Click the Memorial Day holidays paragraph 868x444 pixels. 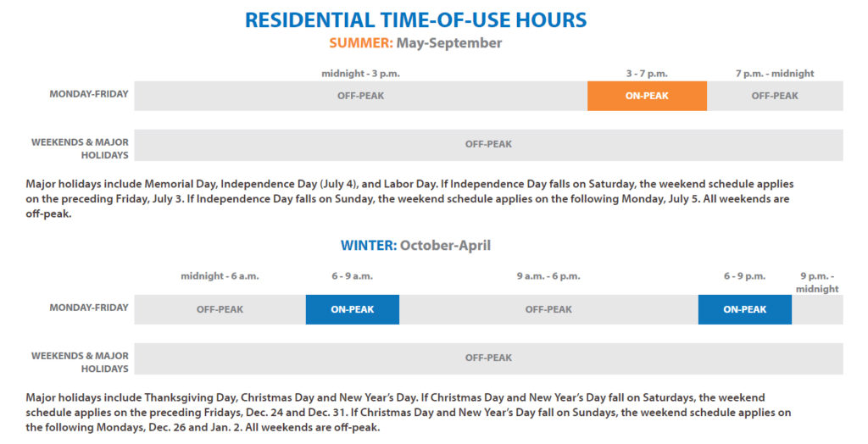[x=409, y=199]
